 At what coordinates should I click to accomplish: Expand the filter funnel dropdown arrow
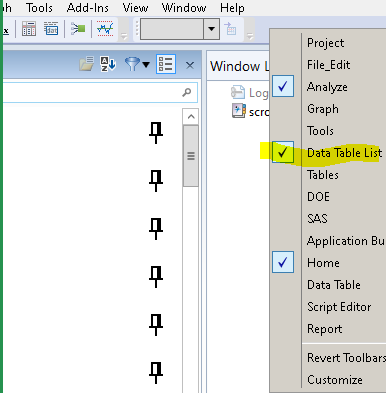coord(146,64)
